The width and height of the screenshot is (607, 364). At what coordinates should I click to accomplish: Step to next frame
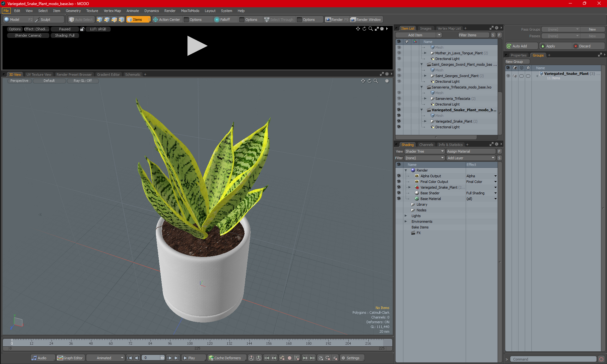[x=169, y=358]
